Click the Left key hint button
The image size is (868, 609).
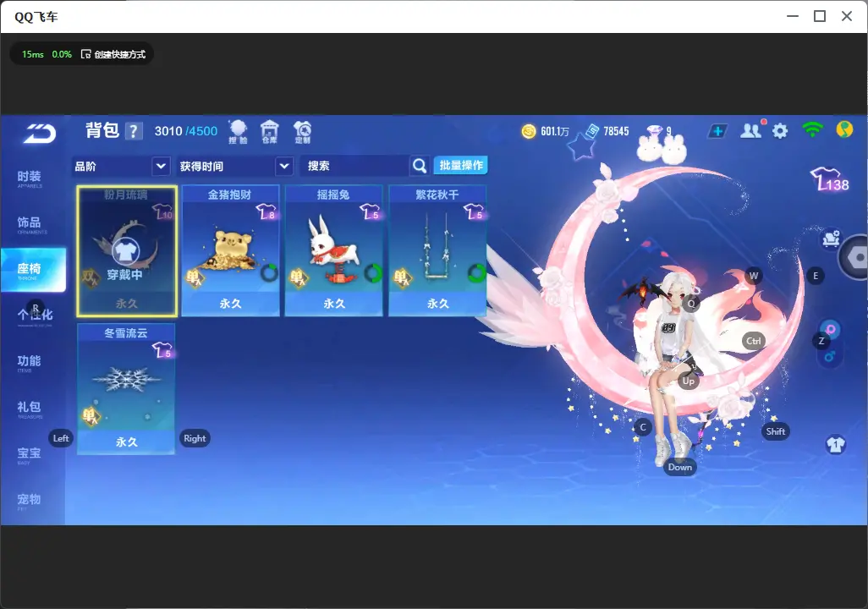[61, 438]
